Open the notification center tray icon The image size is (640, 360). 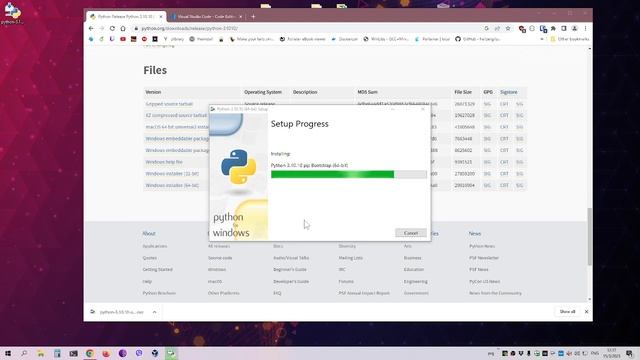point(629,353)
